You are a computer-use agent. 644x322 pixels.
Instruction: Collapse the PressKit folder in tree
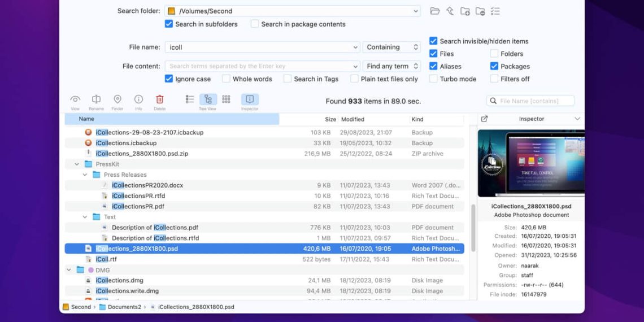pos(77,164)
